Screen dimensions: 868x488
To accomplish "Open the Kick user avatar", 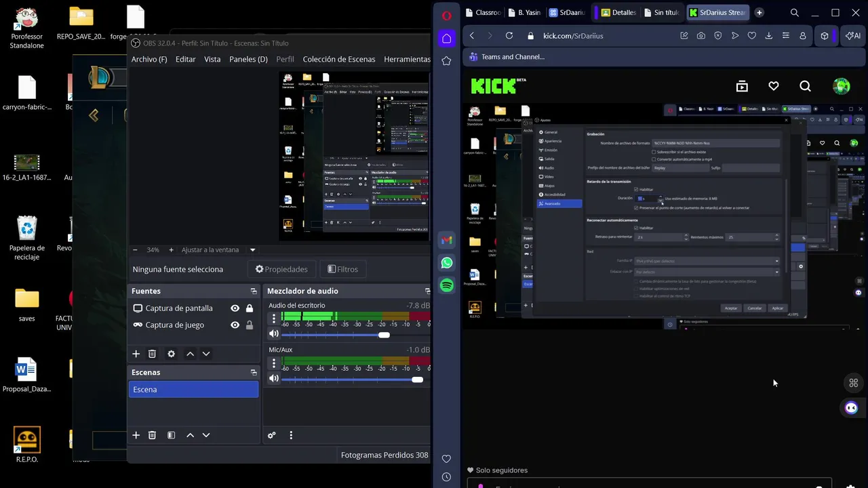I will pos(842,86).
